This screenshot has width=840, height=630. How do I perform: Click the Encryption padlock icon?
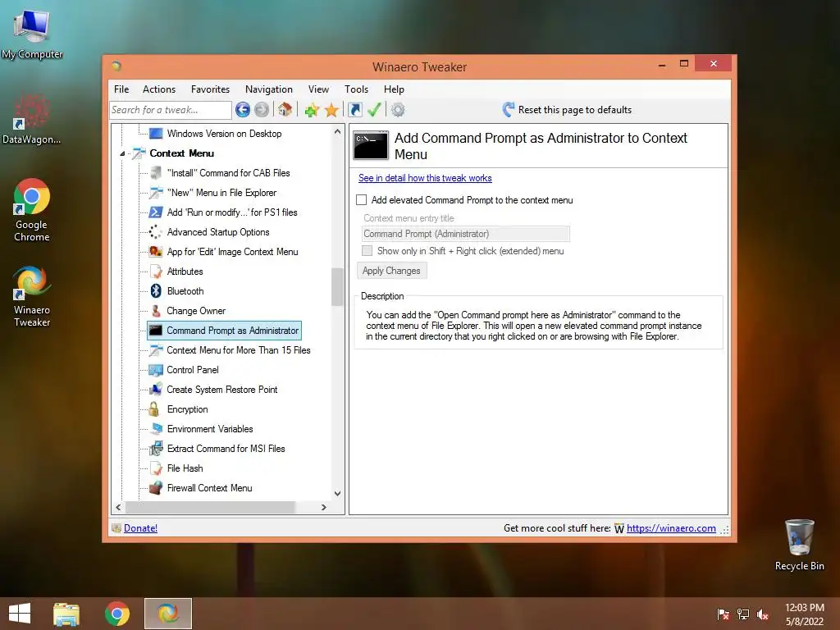click(x=154, y=409)
